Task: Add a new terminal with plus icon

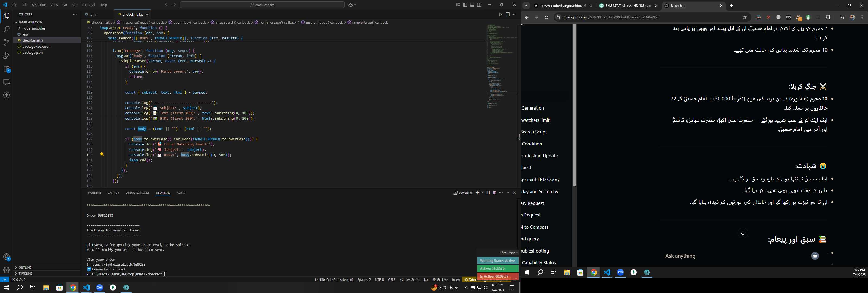Action: coord(477,193)
